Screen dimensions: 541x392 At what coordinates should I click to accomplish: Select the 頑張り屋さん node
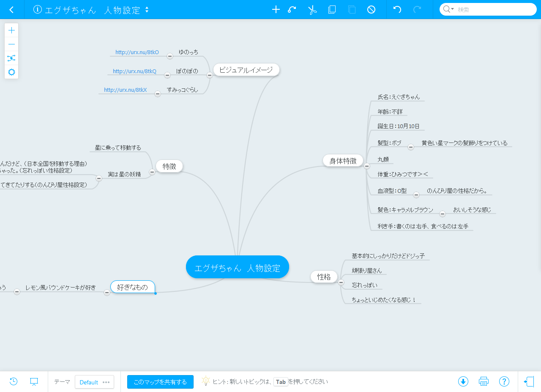tap(367, 271)
